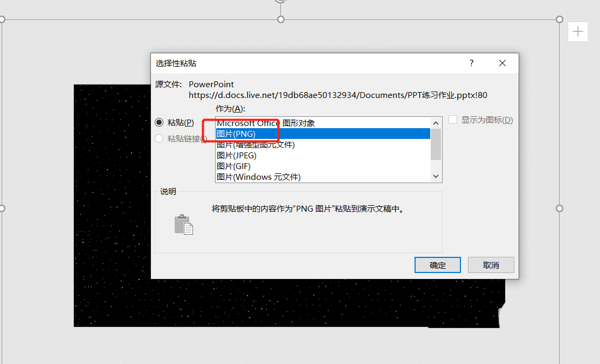This screenshot has height=364, width=600.
Task: Click the left-middle slide selection handle
Action: 2,208
